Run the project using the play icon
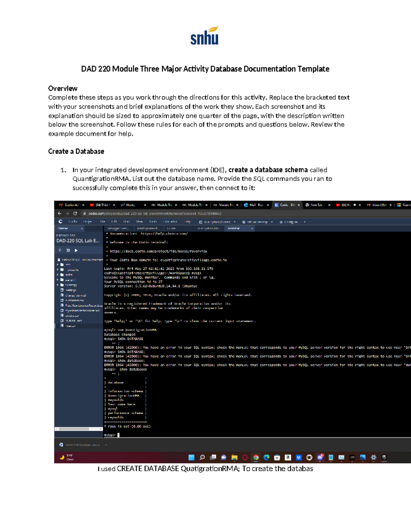Screen dimensions: 411x532 (75, 250)
